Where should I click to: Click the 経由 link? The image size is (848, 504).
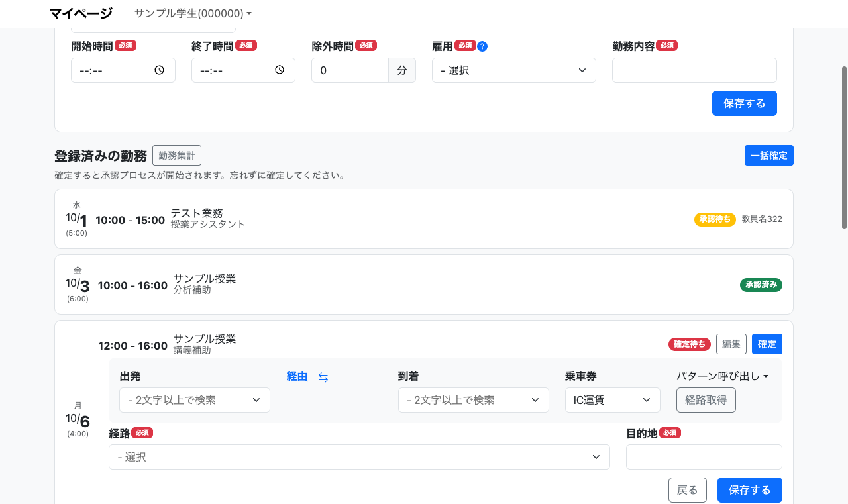pyautogui.click(x=297, y=376)
